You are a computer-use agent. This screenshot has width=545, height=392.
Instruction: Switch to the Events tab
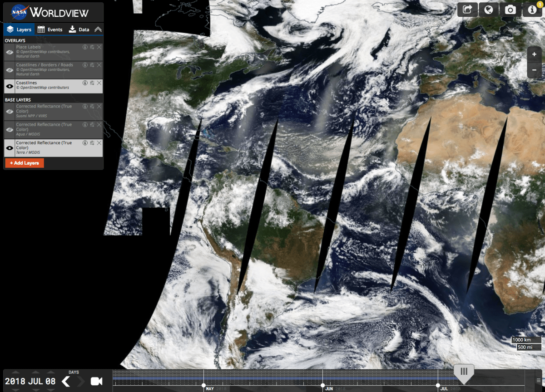point(50,29)
